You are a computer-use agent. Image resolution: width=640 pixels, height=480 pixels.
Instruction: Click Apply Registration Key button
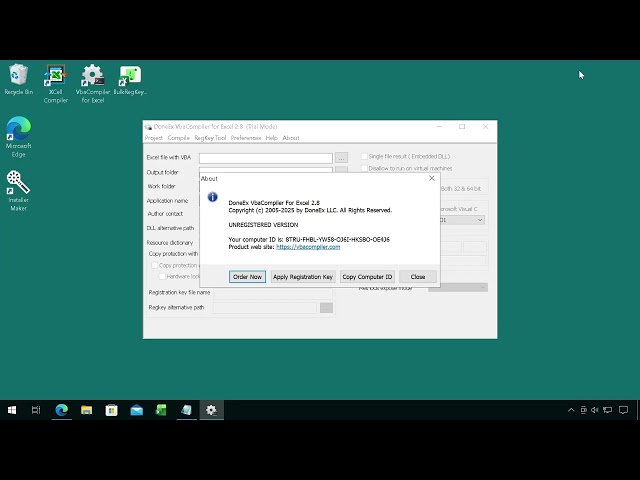coord(303,277)
